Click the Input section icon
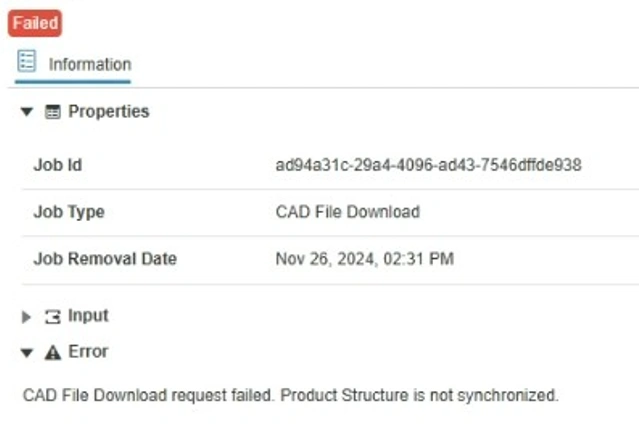 pos(53,317)
